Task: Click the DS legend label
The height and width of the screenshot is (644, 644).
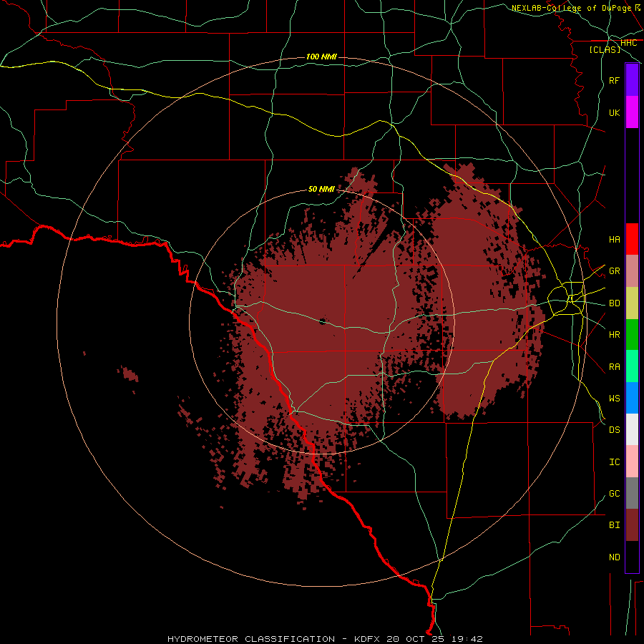Action: (614, 430)
